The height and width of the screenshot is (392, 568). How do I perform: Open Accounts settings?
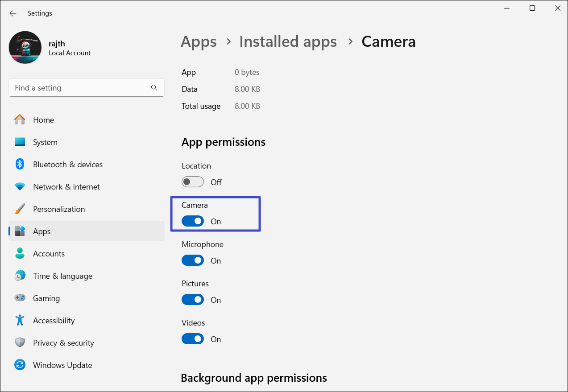(x=49, y=253)
